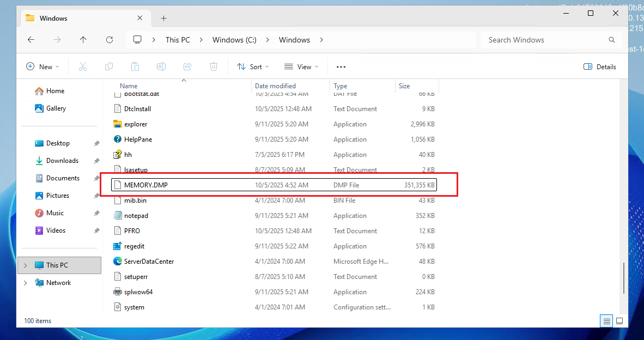
Task: Open the Sort options dropdown
Action: (253, 67)
